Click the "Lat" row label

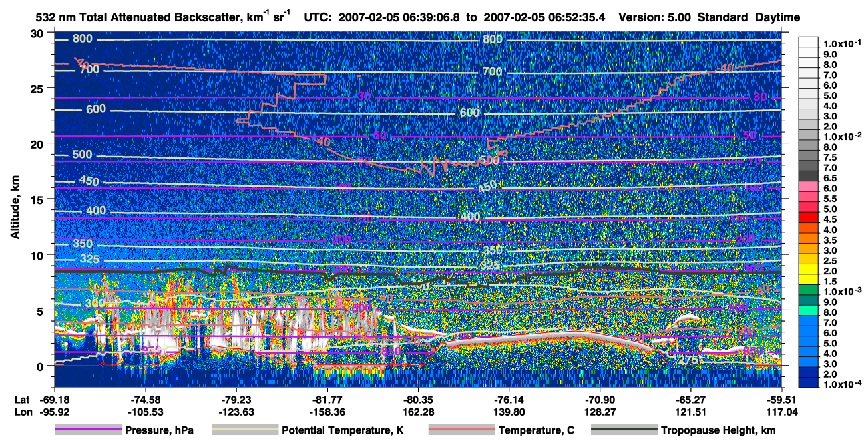21,400
